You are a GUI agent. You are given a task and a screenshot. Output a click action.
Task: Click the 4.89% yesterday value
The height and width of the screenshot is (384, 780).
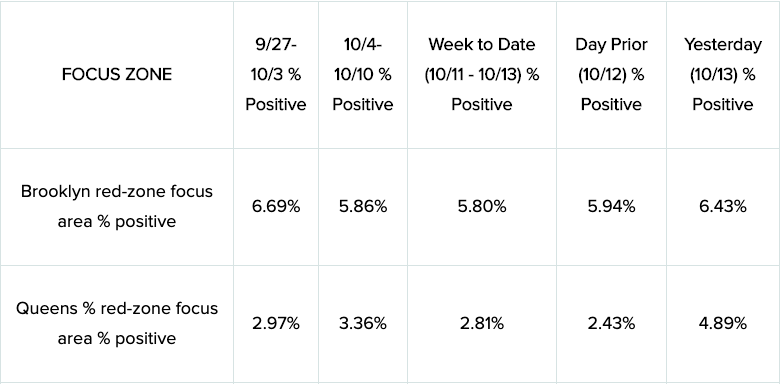coord(723,324)
